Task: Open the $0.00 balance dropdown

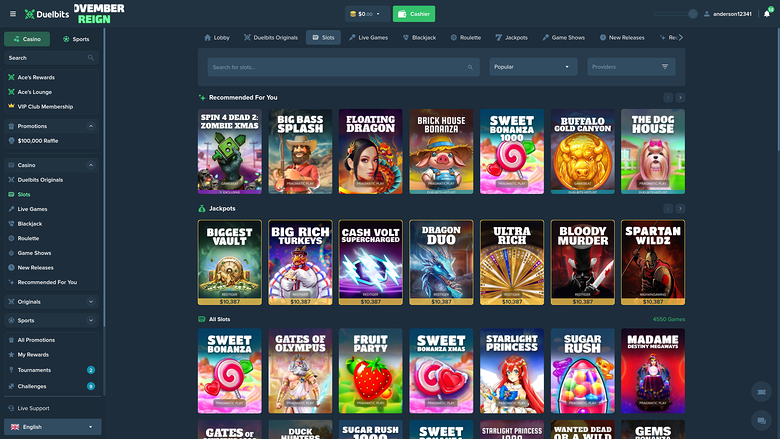Action: [367, 14]
